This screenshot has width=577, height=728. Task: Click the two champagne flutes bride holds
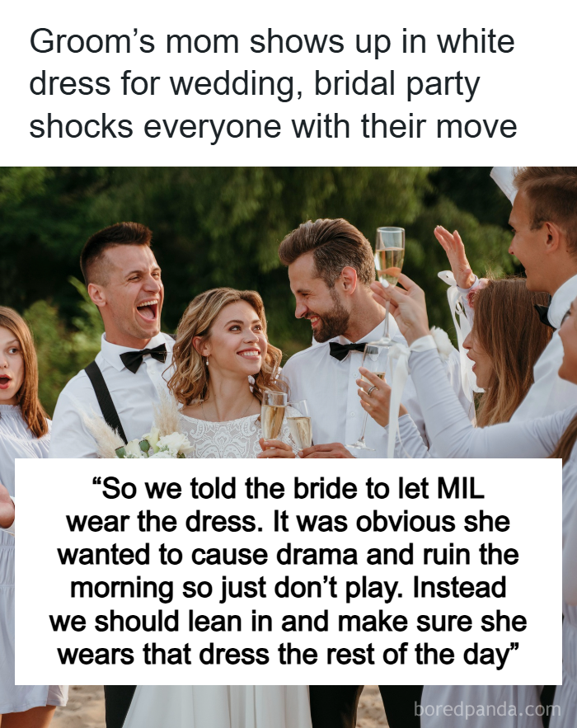[286, 420]
